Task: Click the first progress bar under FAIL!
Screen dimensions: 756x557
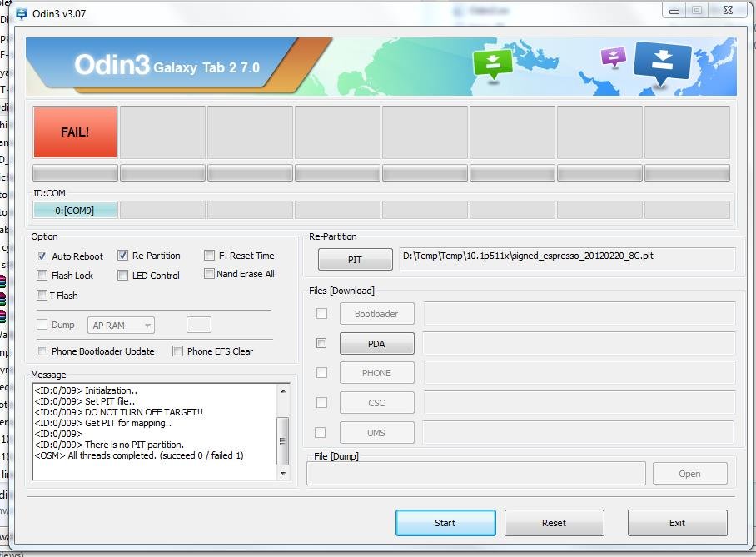Action: 75,172
